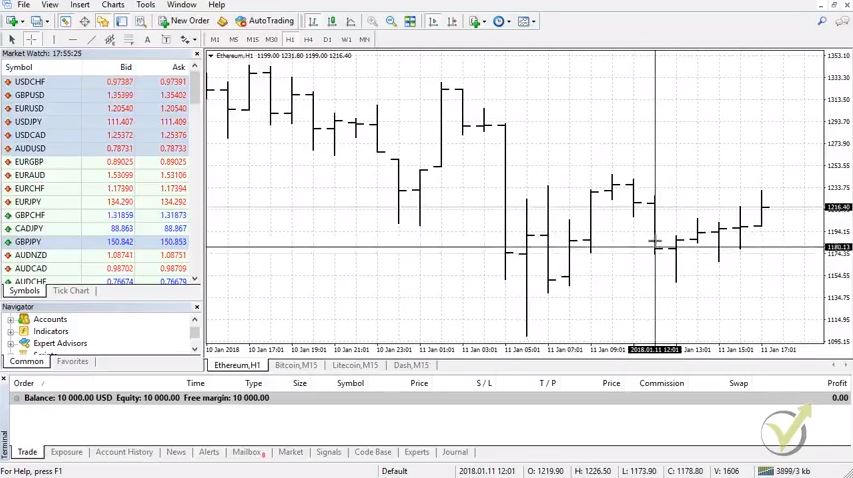Image resolution: width=853 pixels, height=478 pixels.
Task: Click the zoom in magnifier icon
Action: pyautogui.click(x=372, y=21)
